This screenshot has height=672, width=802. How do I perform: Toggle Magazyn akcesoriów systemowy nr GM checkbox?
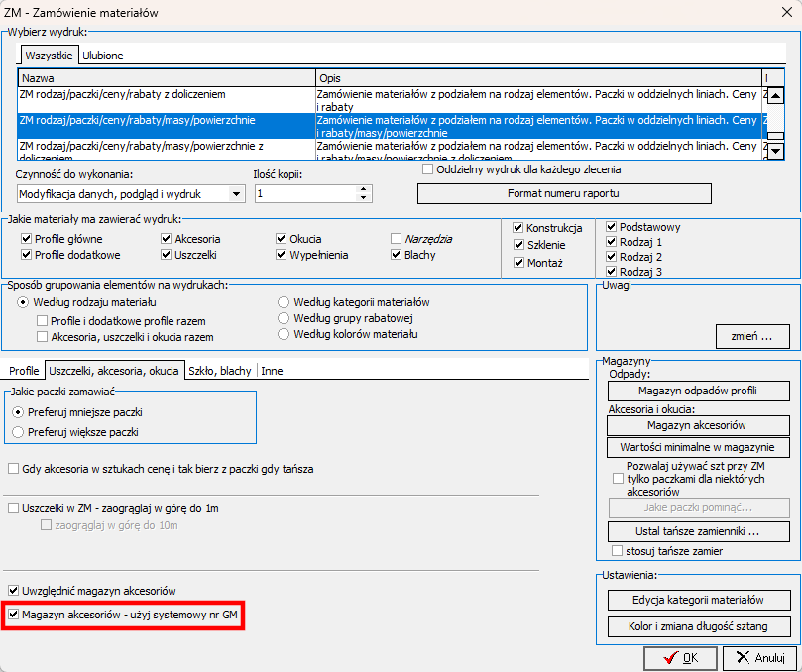(x=13, y=615)
